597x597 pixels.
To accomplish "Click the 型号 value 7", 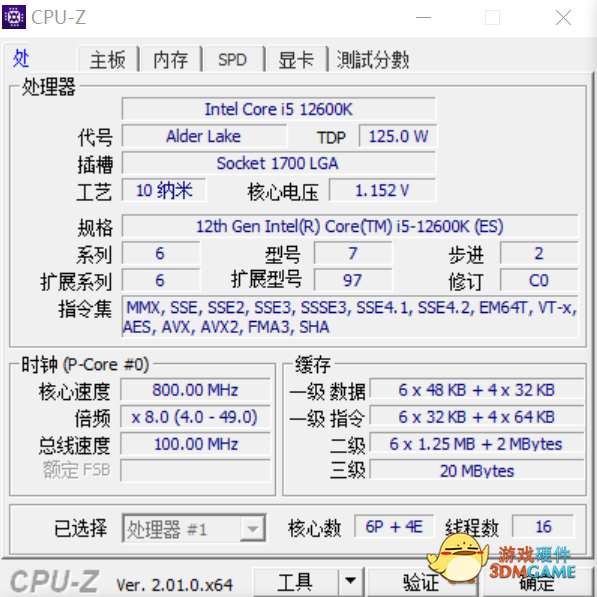I will tap(353, 254).
